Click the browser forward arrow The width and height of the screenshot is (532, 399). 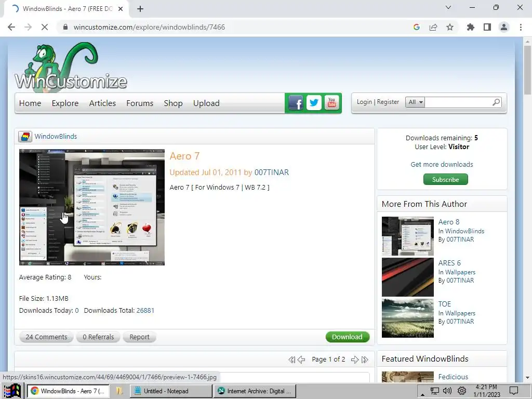pyautogui.click(x=28, y=27)
